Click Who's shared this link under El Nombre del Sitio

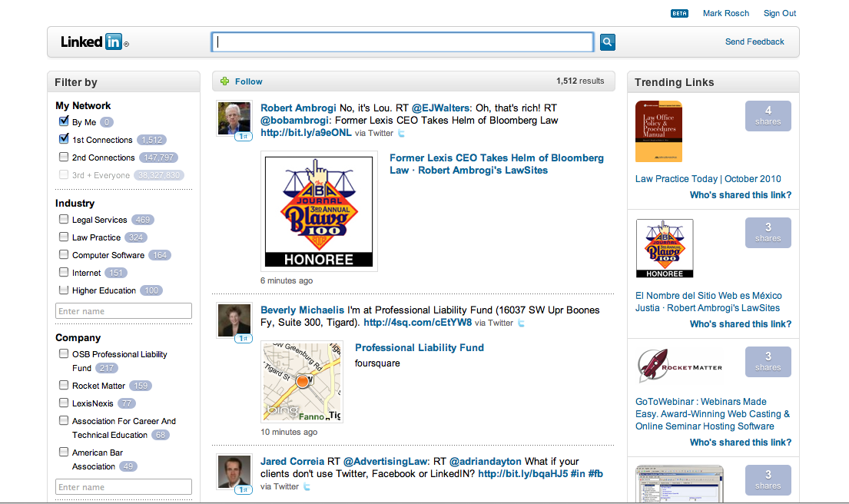(741, 323)
